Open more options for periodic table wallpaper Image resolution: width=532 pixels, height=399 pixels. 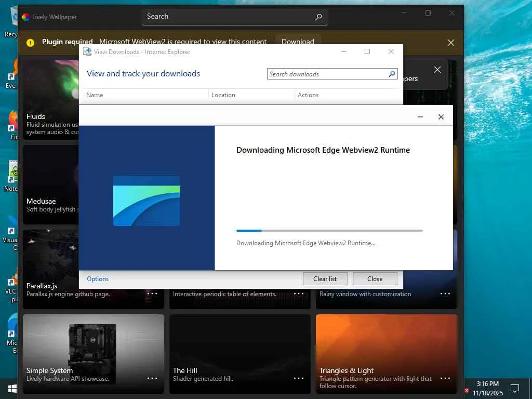[x=299, y=294]
